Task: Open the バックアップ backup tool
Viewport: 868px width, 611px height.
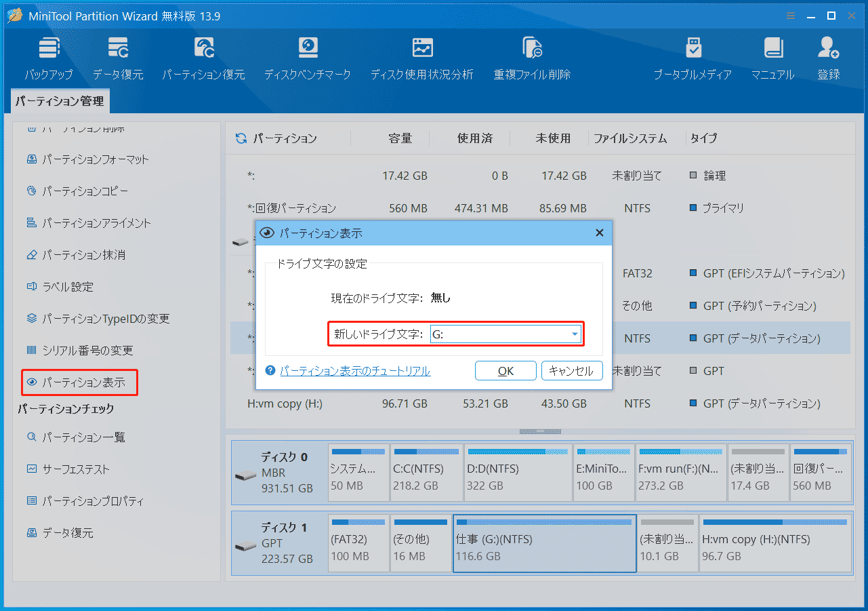Action: pyautogui.click(x=49, y=58)
